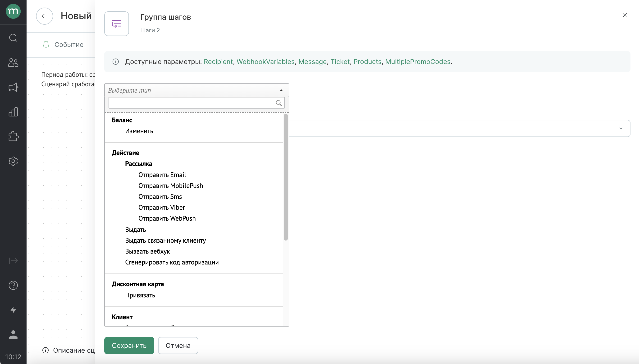
Task: Select Выдать связанному клиенту option
Action: point(165,241)
